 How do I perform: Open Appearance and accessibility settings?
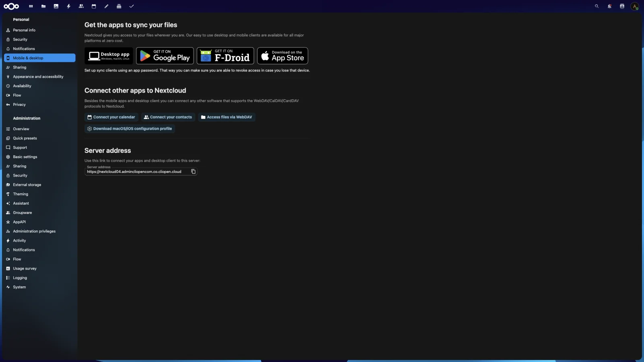click(40, 76)
